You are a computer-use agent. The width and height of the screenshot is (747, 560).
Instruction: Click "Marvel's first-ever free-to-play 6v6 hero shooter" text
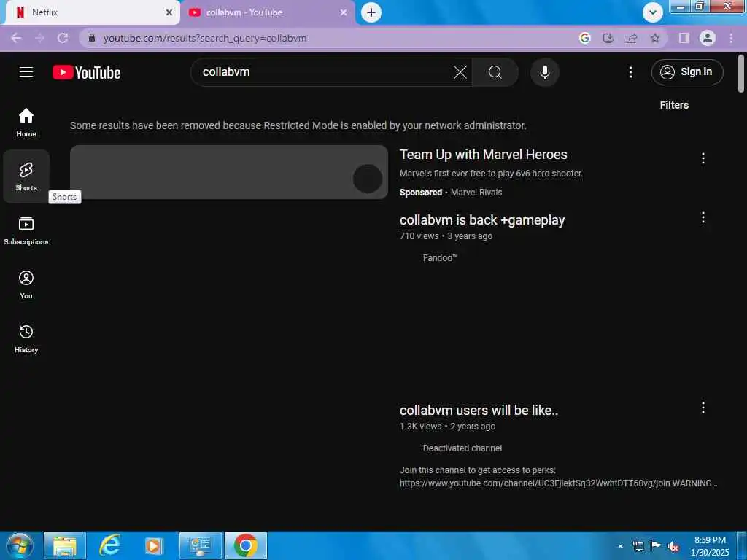click(491, 174)
